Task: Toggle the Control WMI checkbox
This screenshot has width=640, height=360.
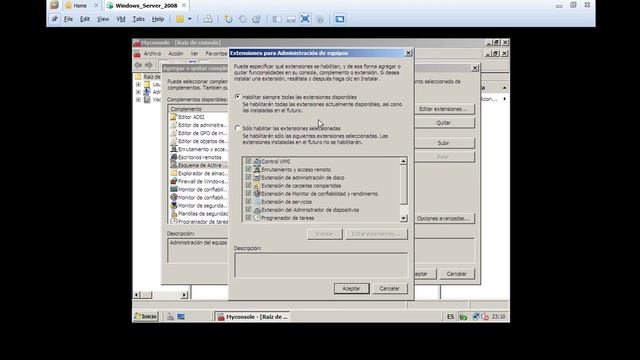Action: coord(248,161)
